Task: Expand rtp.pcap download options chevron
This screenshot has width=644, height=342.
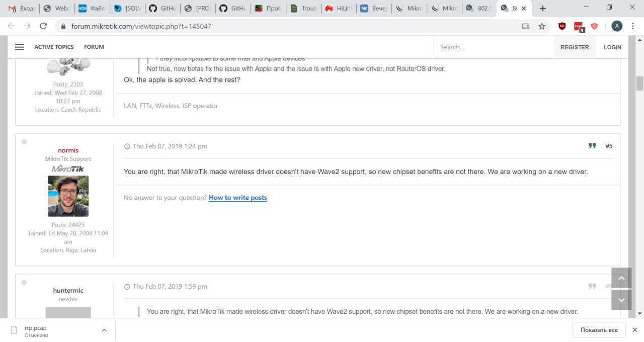Action: 104,330
